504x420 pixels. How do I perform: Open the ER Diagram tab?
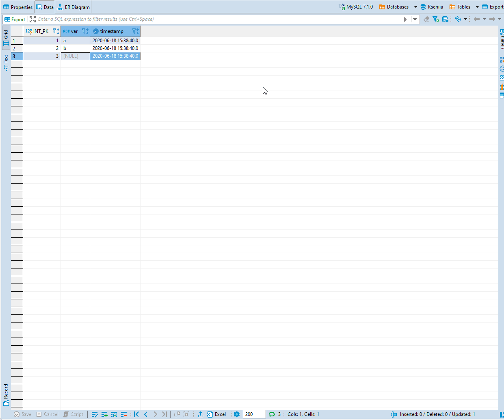coord(73,7)
